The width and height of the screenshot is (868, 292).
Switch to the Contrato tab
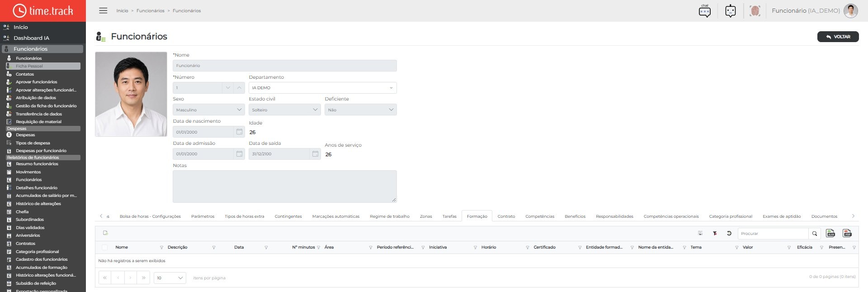coord(506,216)
